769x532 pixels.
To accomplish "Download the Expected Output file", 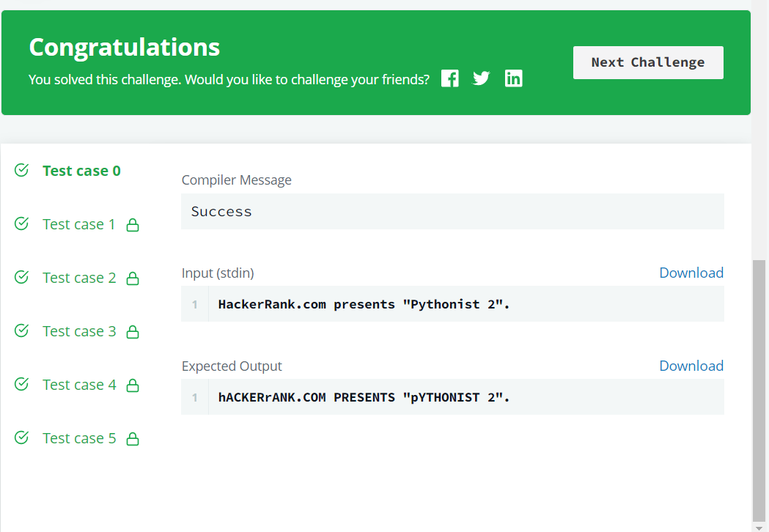I will pyautogui.click(x=691, y=365).
